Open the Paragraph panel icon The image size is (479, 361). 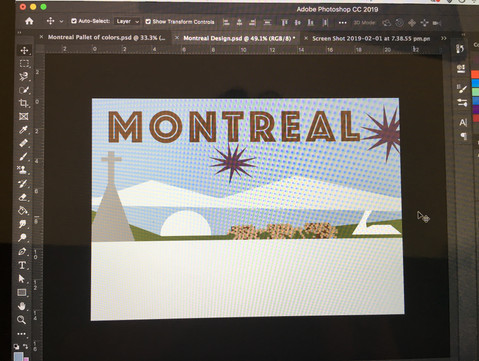(464, 136)
